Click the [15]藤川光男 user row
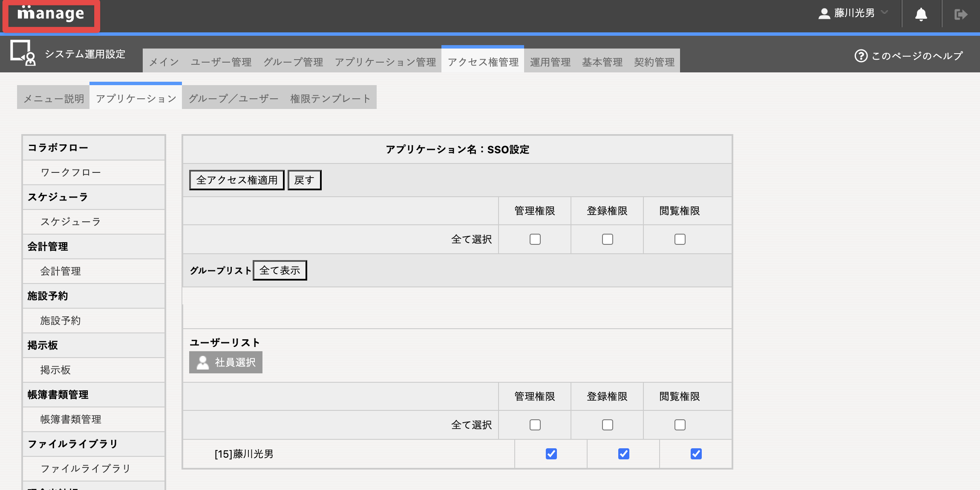 tap(457, 454)
